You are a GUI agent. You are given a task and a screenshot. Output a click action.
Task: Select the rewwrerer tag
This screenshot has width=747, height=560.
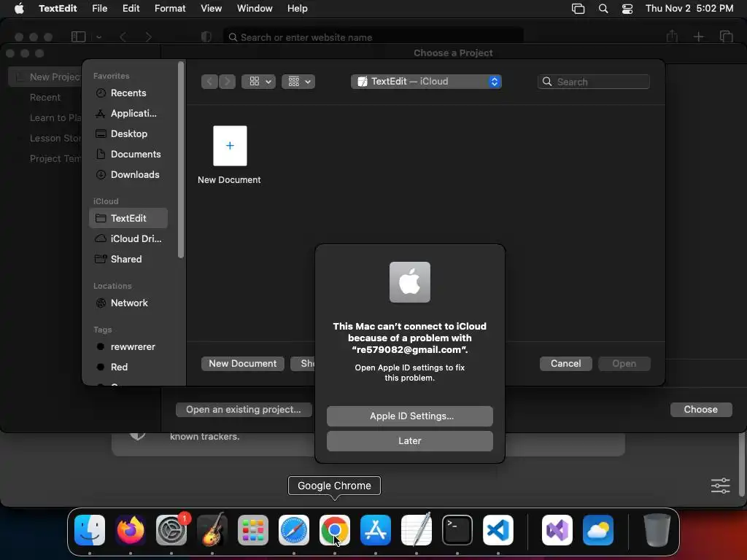coord(128,346)
